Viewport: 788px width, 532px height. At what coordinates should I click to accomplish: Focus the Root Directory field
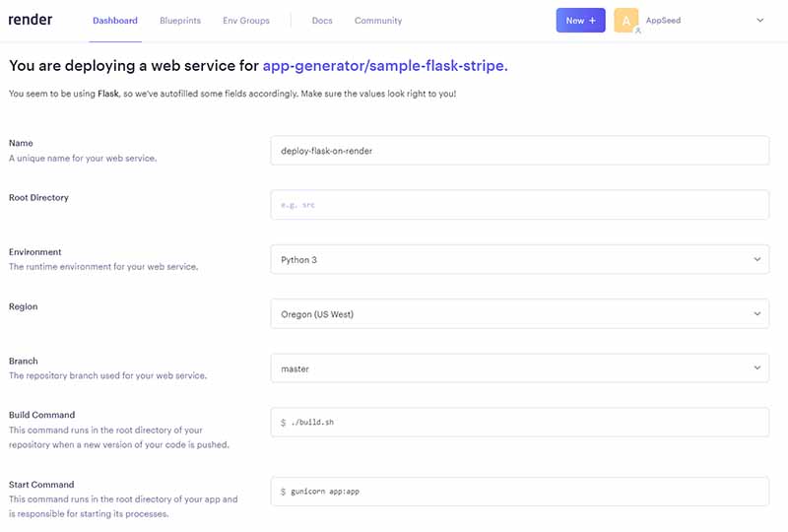click(519, 205)
